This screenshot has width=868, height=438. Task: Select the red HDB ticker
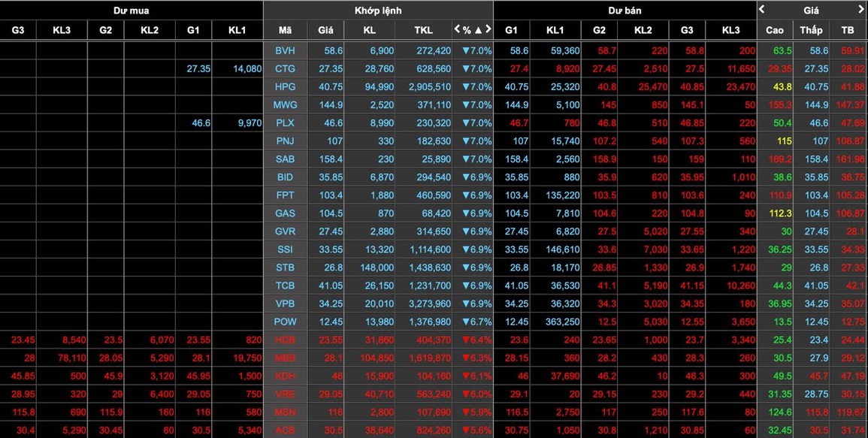point(285,340)
